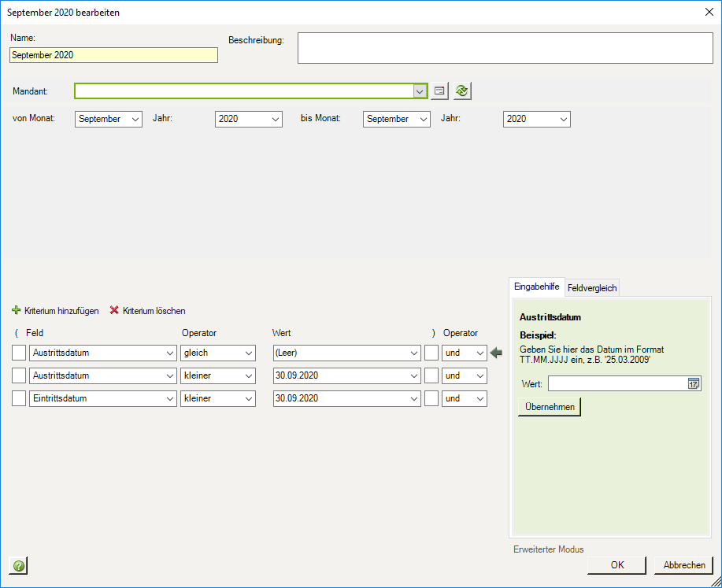
Task: Toggle closing bracket box for Austrittsdatum kleiner row
Action: pos(431,375)
